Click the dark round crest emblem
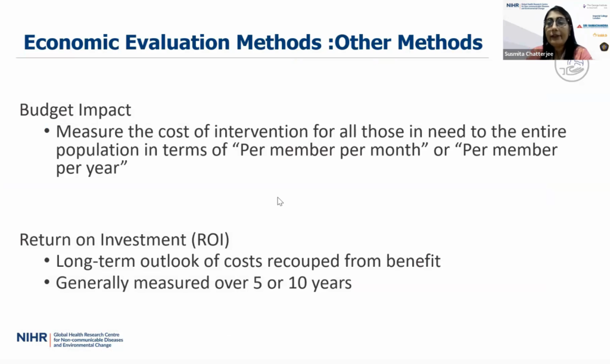Image resolution: width=610 pixels, height=364 pixels. click(603, 46)
